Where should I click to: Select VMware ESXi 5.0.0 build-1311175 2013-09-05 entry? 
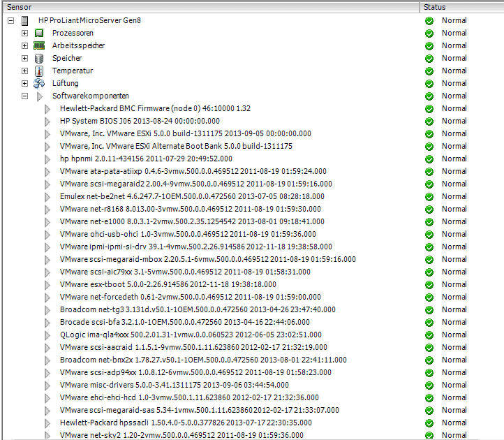[186, 133]
